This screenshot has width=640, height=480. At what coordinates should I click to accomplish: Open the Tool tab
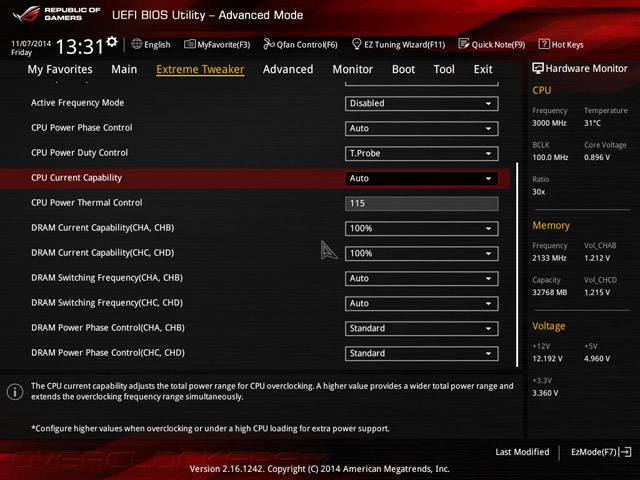pos(444,69)
